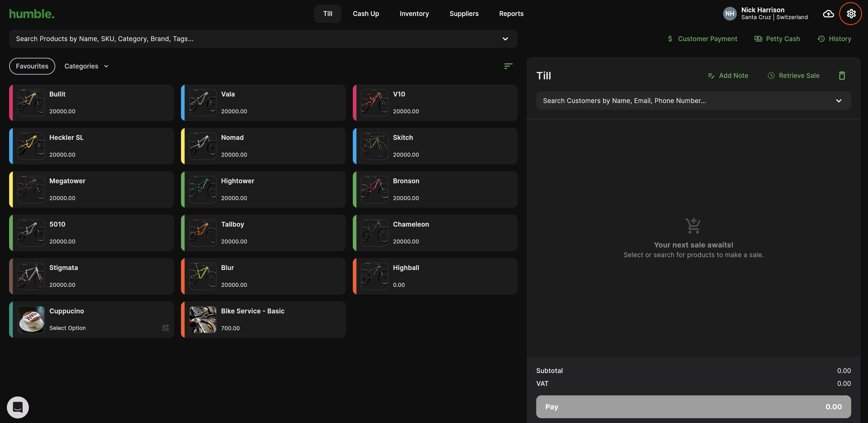Add Stigmata to the sale
The width and height of the screenshot is (868, 423).
click(91, 276)
